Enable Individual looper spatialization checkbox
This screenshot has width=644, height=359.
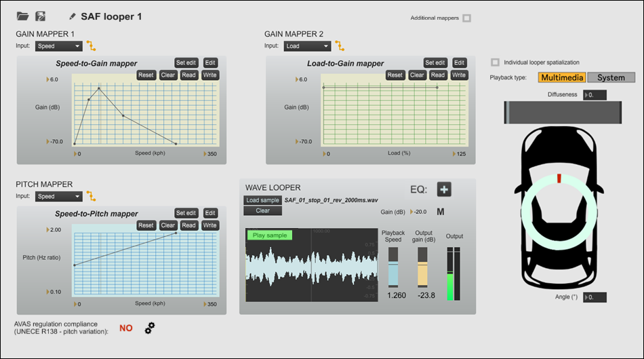tap(496, 62)
